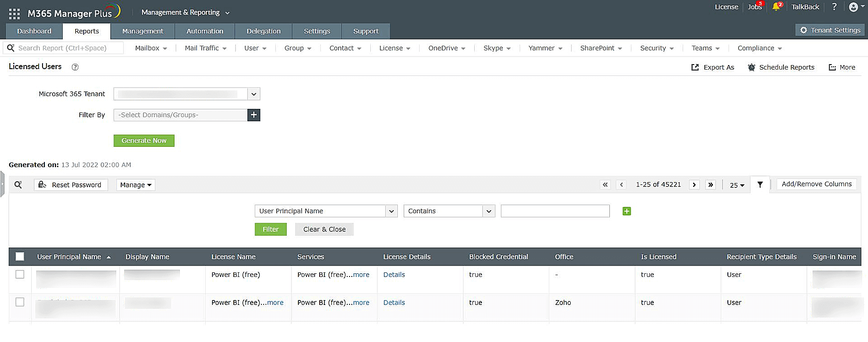Click Add/Remove Columns button

coord(816,184)
